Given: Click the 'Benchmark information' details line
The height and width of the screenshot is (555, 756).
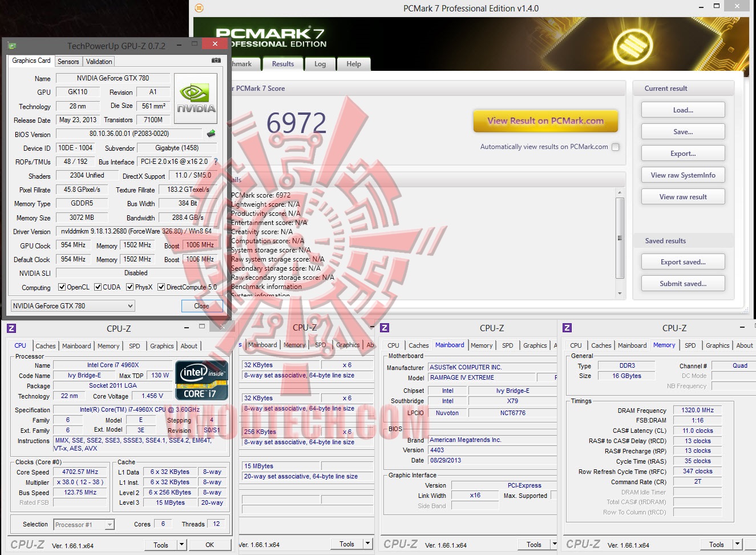Looking at the screenshot, I should [x=266, y=287].
